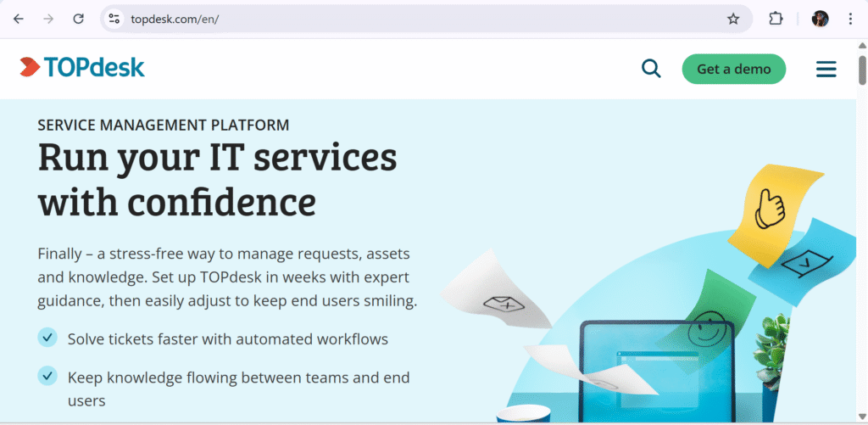Click the browser forward arrow
This screenshot has width=868, height=425.
click(48, 19)
